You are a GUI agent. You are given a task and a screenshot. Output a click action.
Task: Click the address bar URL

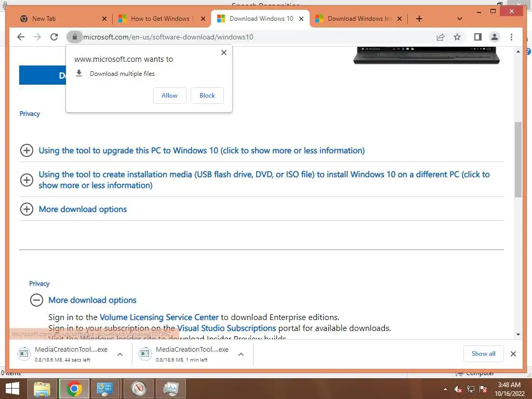click(x=168, y=37)
